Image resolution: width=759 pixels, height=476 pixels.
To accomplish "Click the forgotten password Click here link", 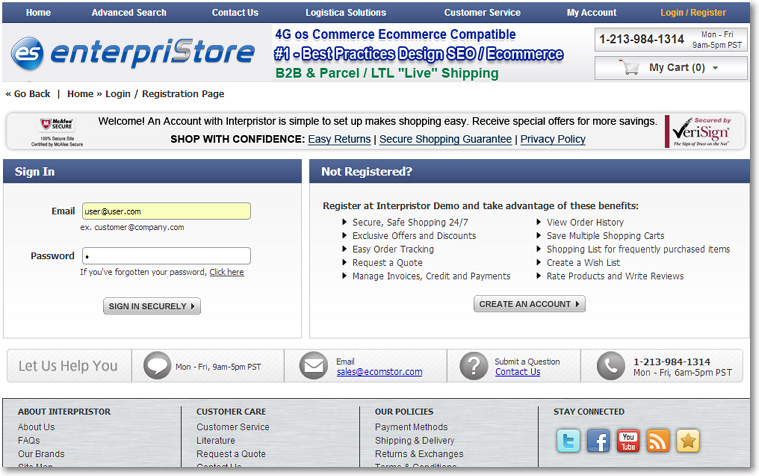I will (x=227, y=272).
